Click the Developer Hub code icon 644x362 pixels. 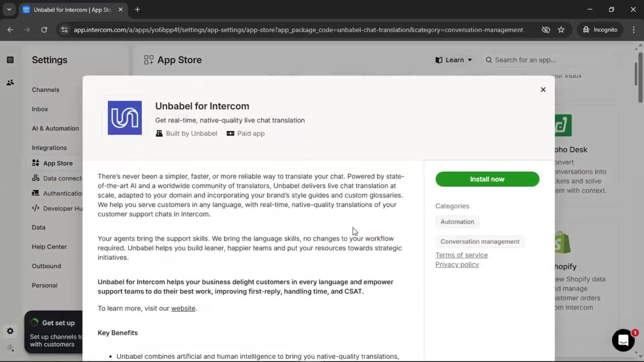36,208
